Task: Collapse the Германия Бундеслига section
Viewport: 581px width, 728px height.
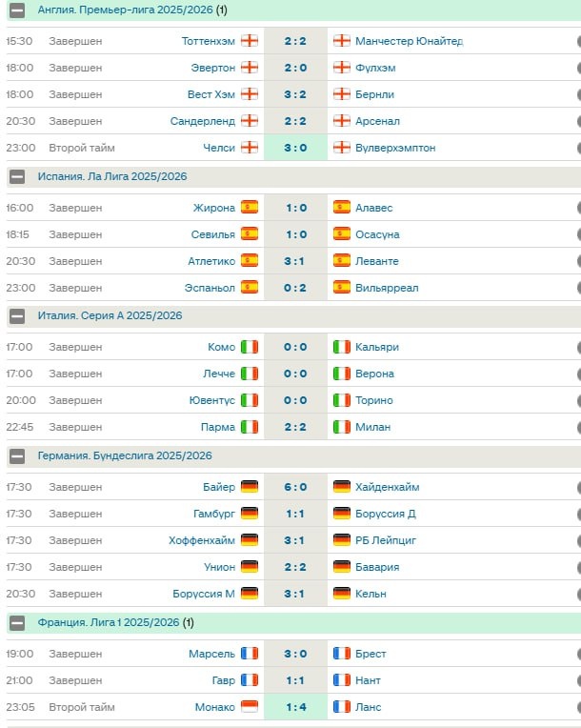Action: coord(17,455)
